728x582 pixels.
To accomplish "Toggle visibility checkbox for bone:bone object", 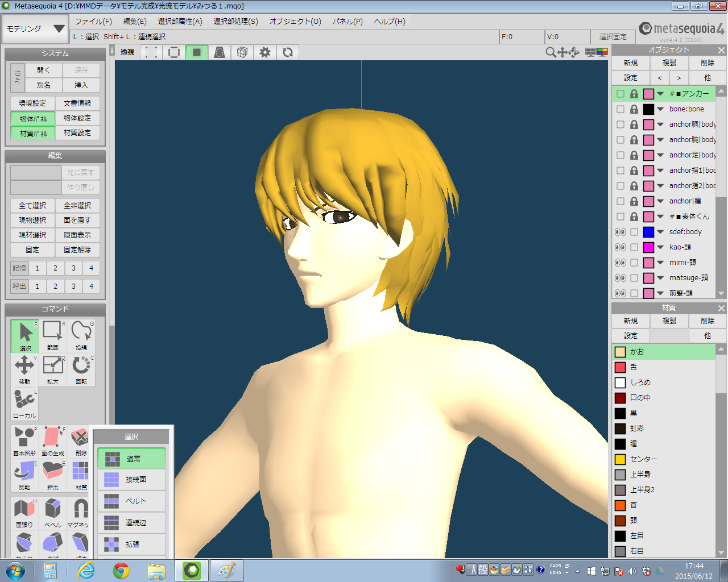I will [x=621, y=109].
